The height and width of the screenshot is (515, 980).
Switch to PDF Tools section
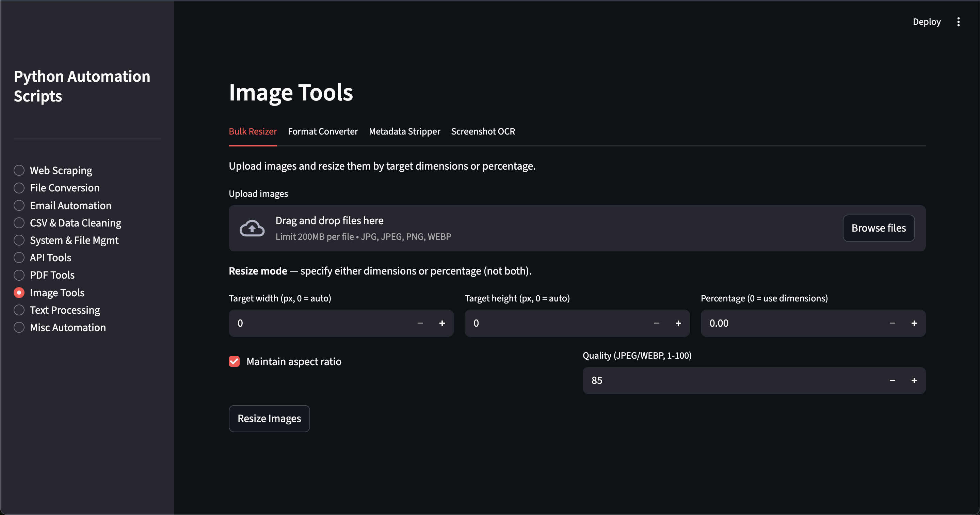[x=52, y=275]
